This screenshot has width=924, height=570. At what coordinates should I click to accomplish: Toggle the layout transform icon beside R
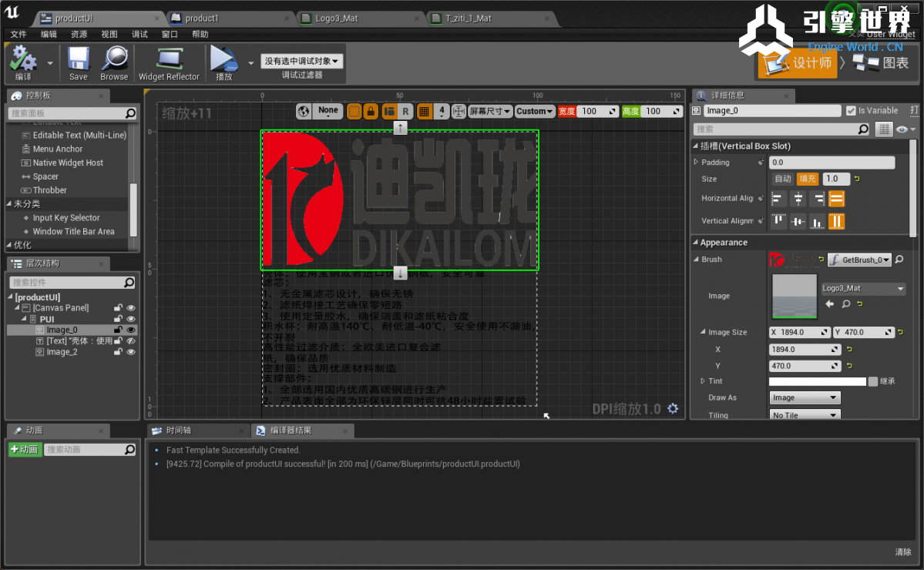[x=389, y=111]
